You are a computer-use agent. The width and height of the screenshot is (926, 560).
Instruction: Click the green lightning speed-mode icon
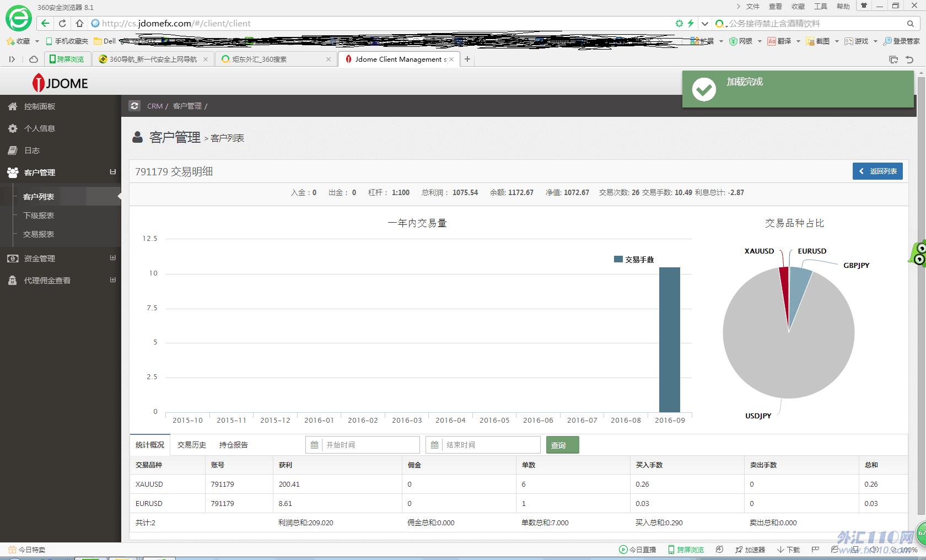(691, 23)
